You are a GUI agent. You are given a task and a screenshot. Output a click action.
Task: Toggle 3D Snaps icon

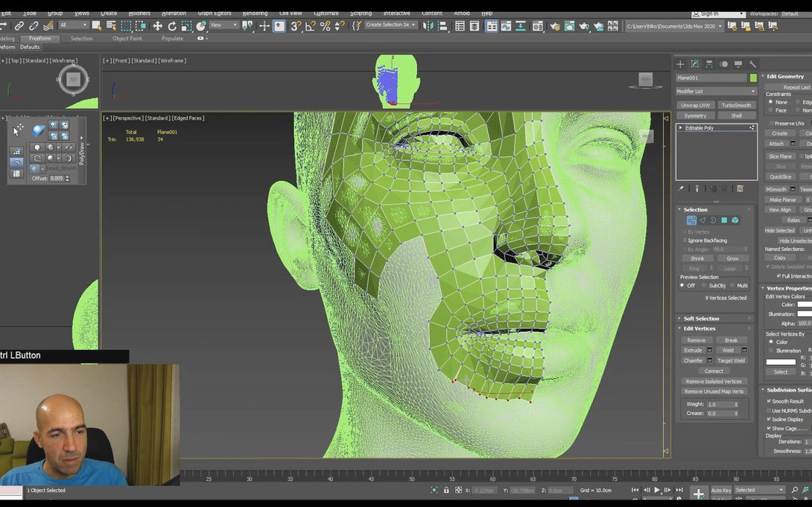296,25
